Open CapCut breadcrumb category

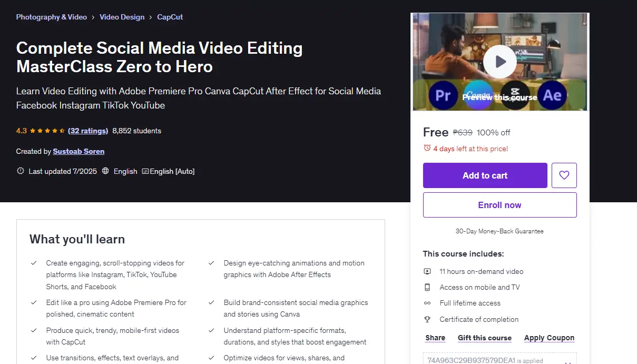(170, 17)
